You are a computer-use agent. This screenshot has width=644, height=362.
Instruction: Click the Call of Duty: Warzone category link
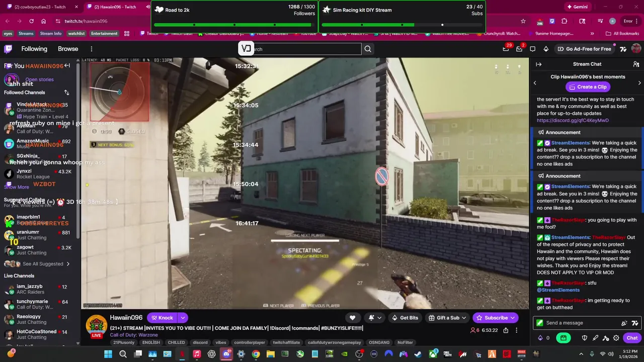(x=134, y=335)
